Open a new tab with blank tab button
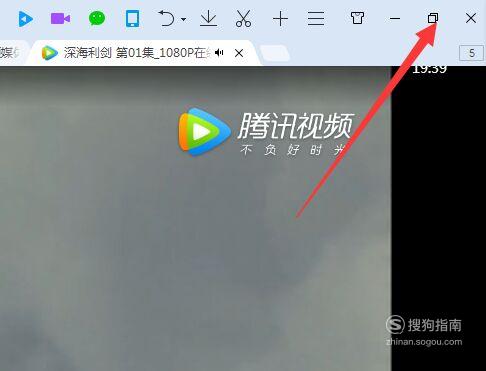 click(274, 53)
